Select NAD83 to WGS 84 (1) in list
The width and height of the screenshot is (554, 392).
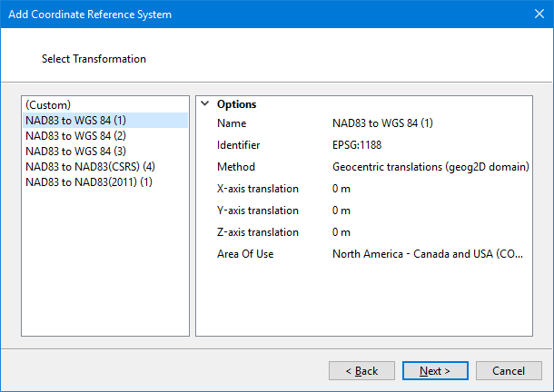point(75,121)
